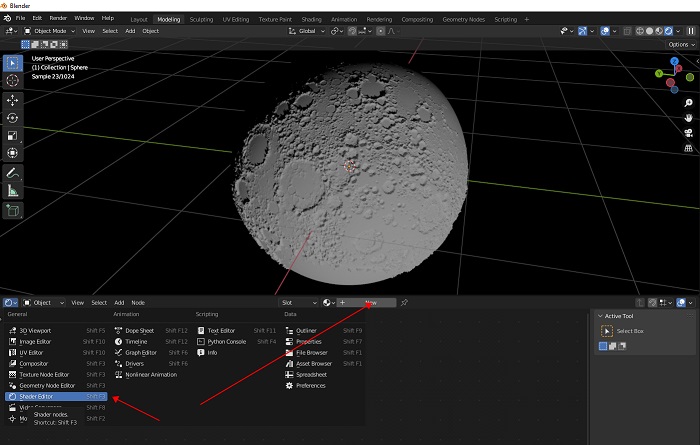Open the Options dropdown in viewport

point(679,44)
